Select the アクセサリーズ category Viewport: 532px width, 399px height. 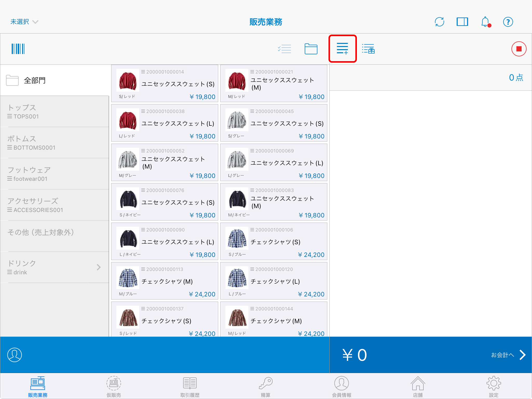(55, 205)
